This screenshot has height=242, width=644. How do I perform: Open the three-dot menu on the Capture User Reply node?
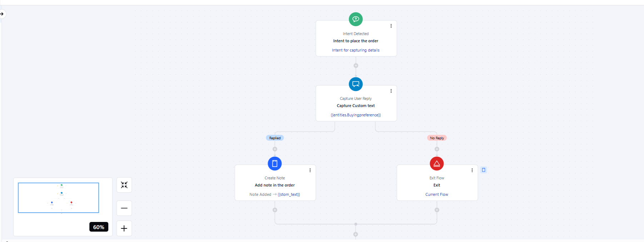391,91
